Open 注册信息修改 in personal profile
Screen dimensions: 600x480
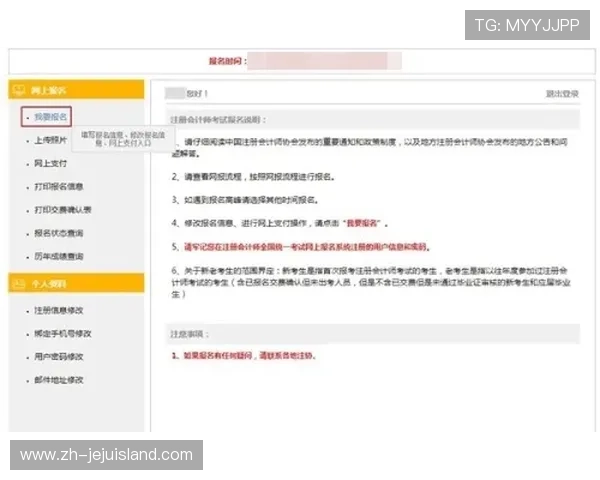[59, 310]
